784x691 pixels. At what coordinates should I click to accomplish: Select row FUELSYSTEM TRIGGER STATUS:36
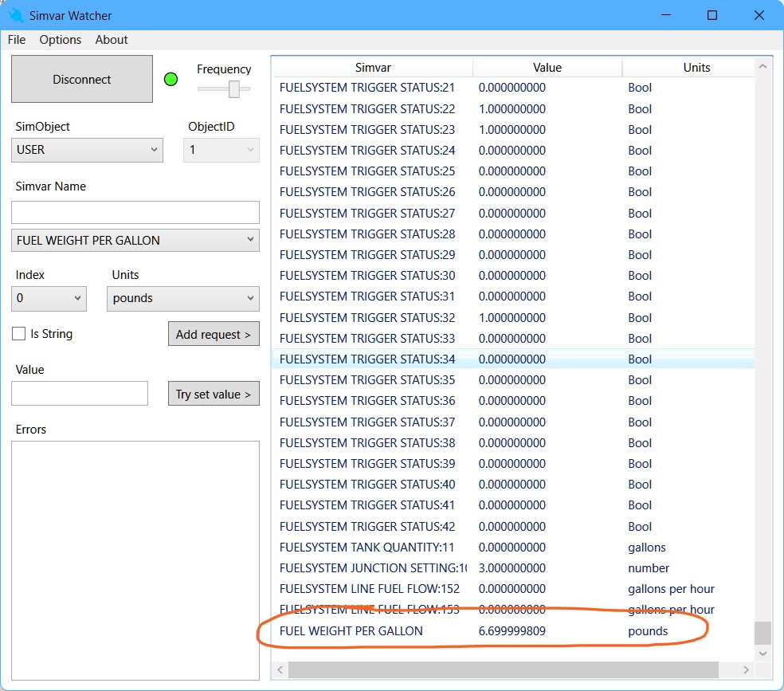coord(513,401)
